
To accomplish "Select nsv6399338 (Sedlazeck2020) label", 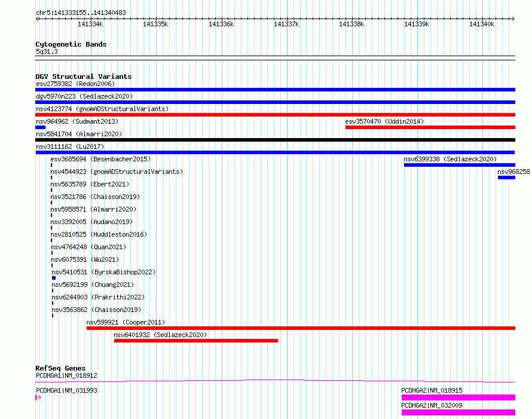I will click(450, 159).
